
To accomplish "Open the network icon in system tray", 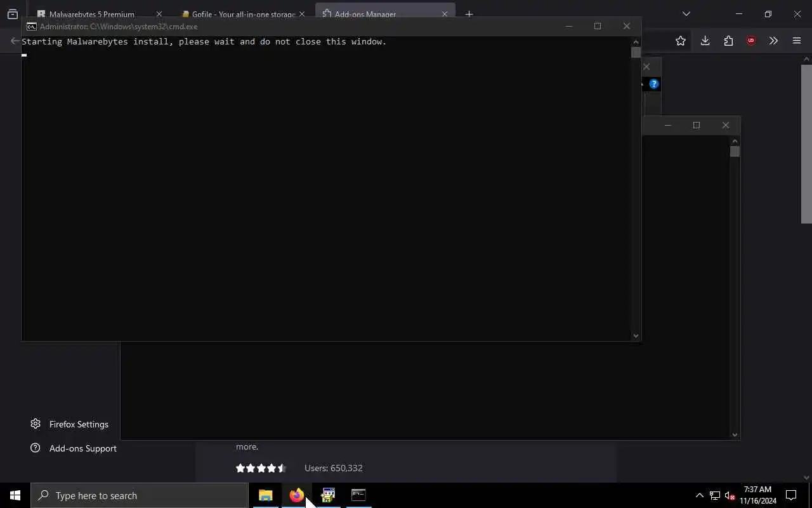I will point(715,495).
